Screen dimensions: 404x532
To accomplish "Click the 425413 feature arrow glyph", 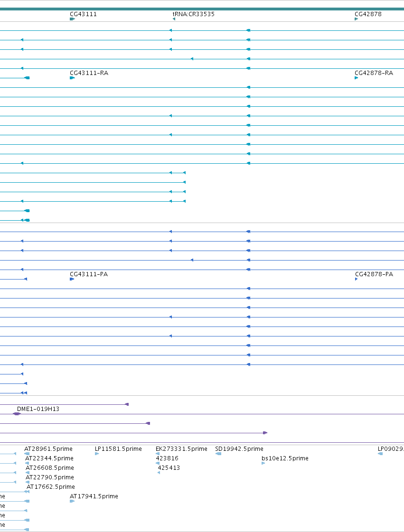I will click(159, 473).
